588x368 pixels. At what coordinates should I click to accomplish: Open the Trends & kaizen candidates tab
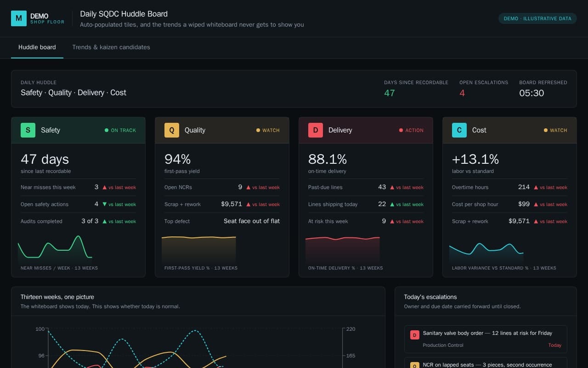[111, 47]
